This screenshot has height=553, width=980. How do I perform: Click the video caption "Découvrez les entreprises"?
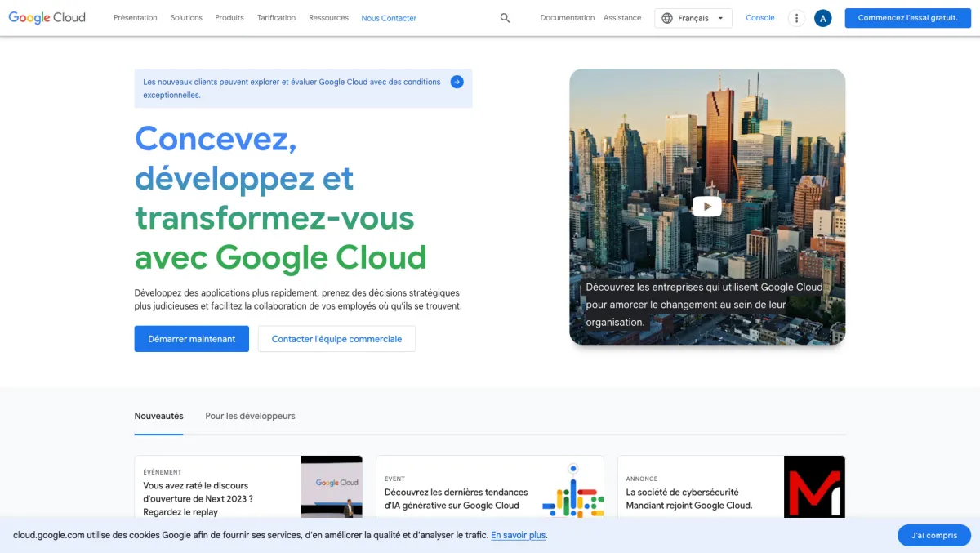704,305
